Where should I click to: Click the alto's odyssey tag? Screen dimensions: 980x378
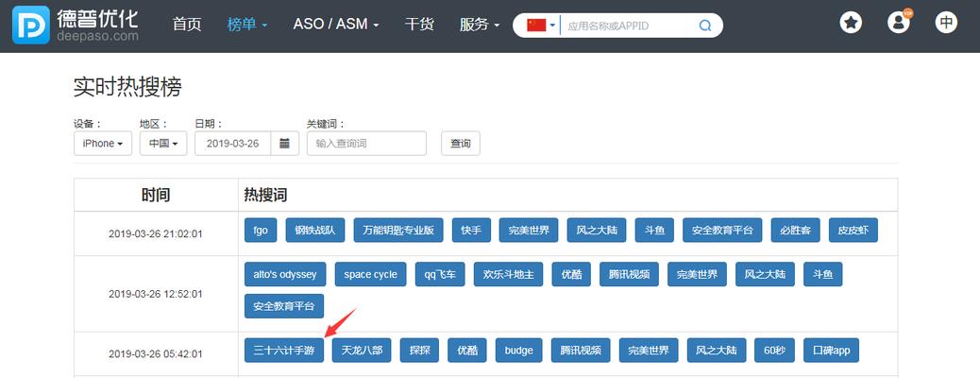(x=285, y=274)
